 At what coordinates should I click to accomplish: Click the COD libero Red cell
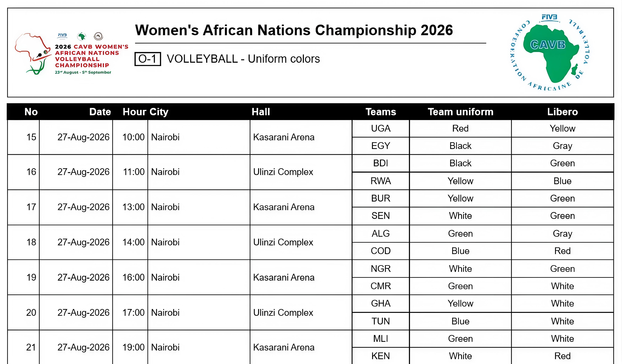(562, 251)
